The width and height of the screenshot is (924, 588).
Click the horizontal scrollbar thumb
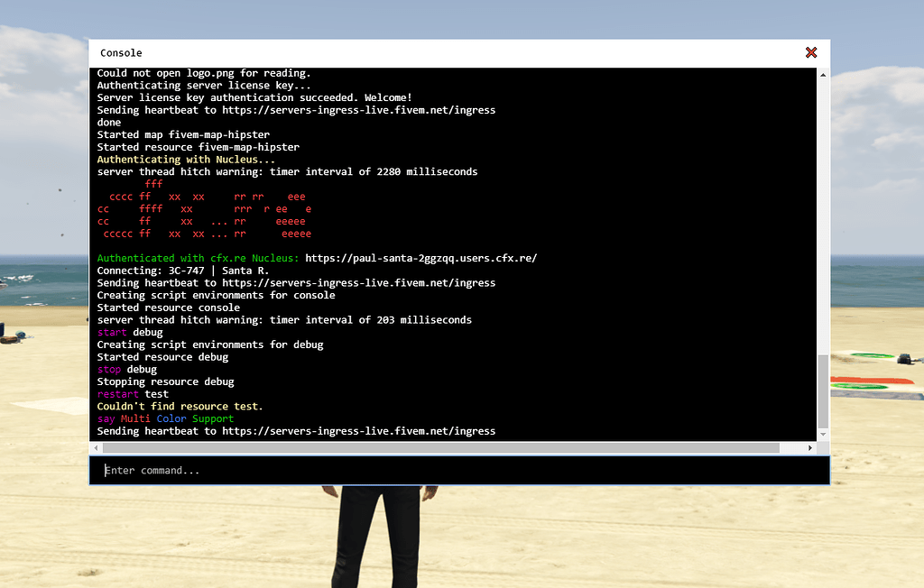[440, 448]
